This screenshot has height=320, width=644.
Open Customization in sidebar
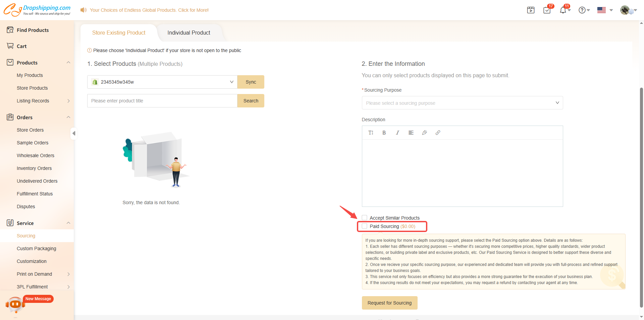32,261
